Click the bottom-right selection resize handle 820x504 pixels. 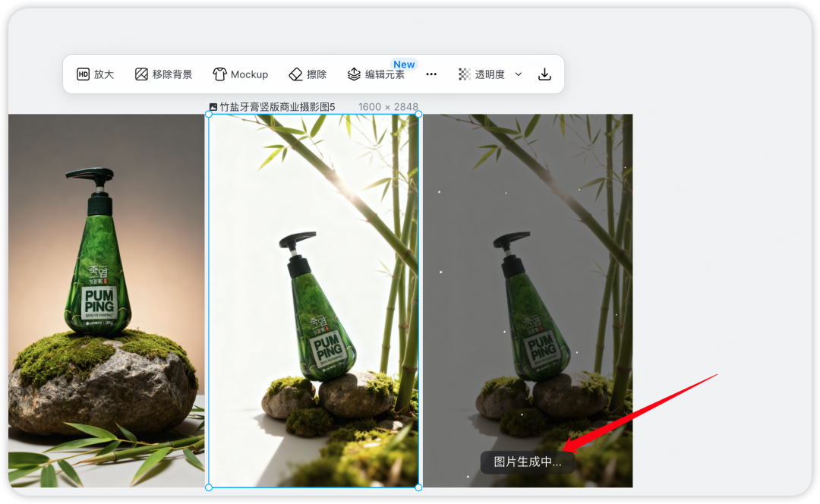point(418,487)
